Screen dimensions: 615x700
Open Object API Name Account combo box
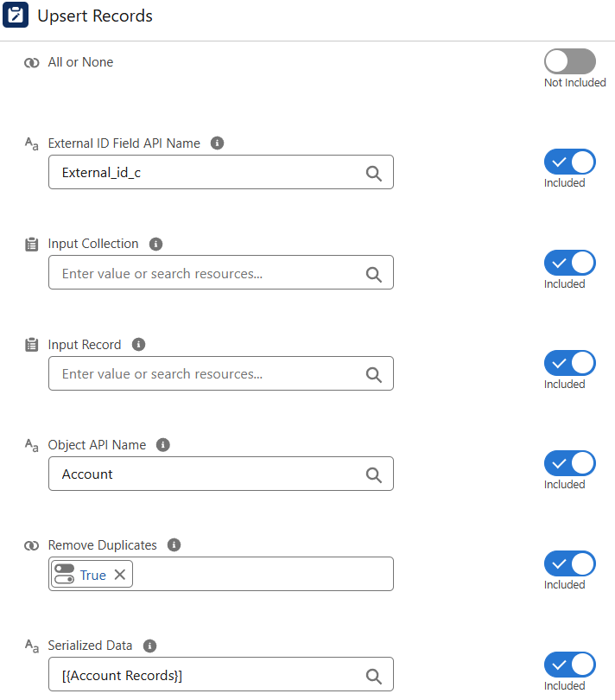207,474
